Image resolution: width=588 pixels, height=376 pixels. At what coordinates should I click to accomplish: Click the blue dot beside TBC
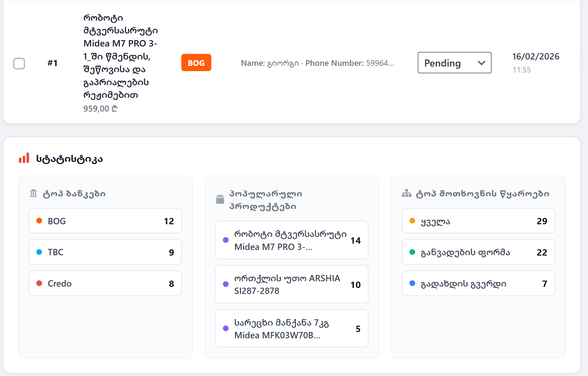click(x=39, y=252)
